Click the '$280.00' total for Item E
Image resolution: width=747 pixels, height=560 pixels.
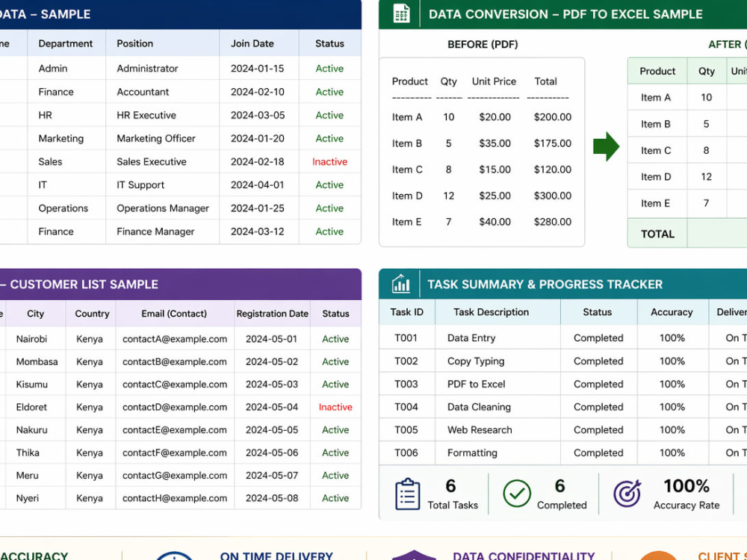click(553, 222)
